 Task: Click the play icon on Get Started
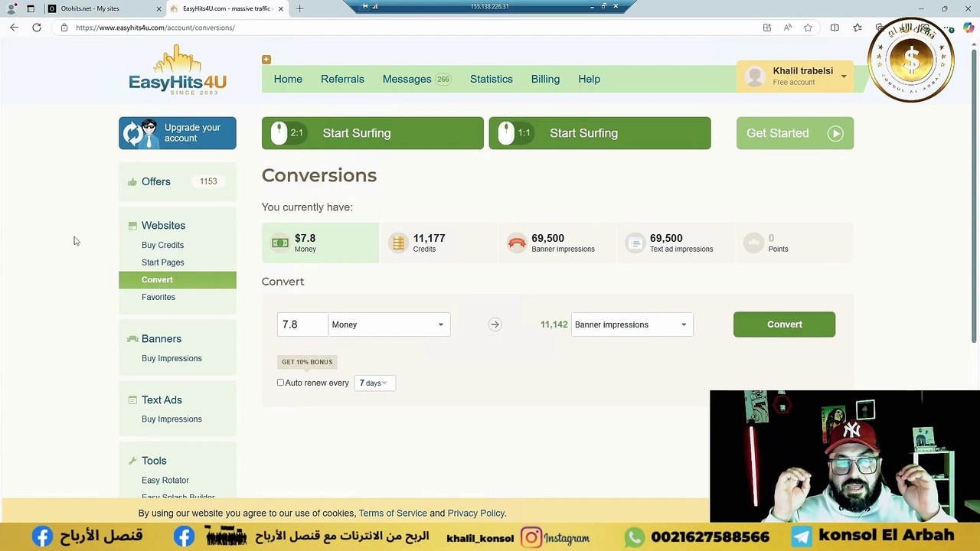click(x=835, y=133)
